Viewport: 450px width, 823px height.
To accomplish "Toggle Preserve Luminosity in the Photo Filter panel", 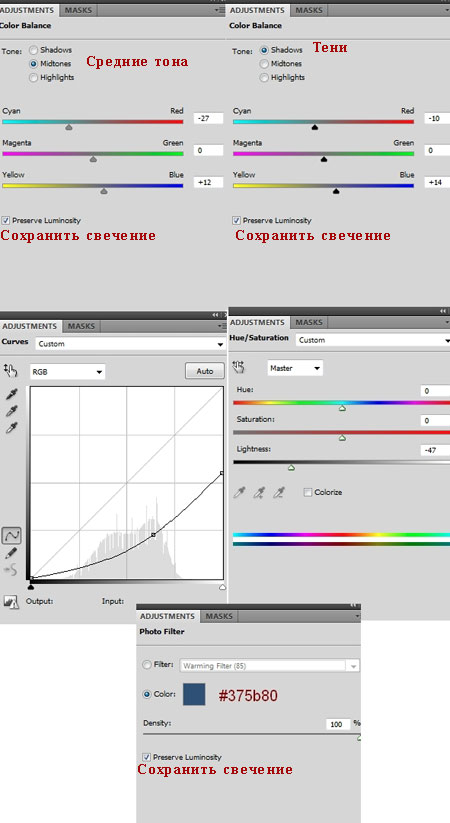I will pos(146,757).
